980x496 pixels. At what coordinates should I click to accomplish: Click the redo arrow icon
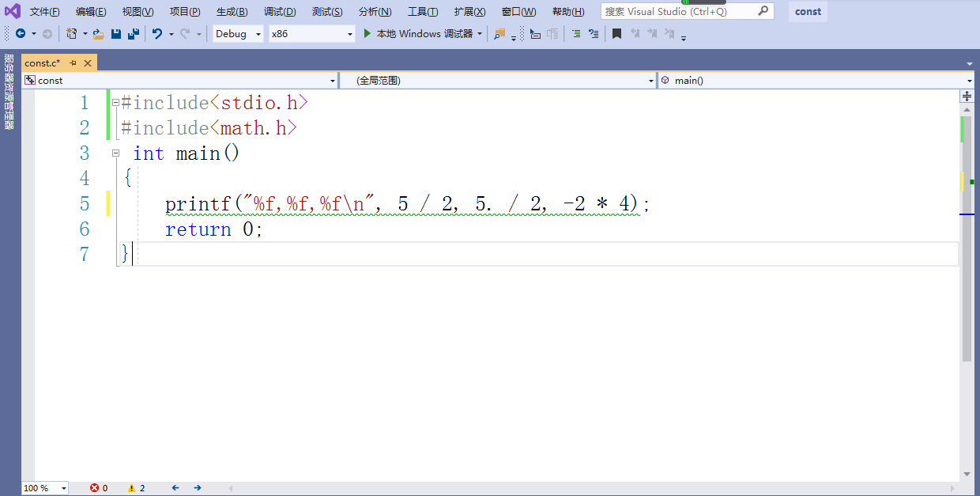185,34
